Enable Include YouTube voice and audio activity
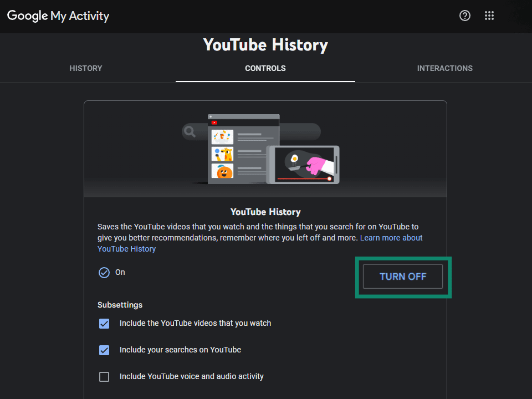This screenshot has width=532, height=399. [104, 377]
